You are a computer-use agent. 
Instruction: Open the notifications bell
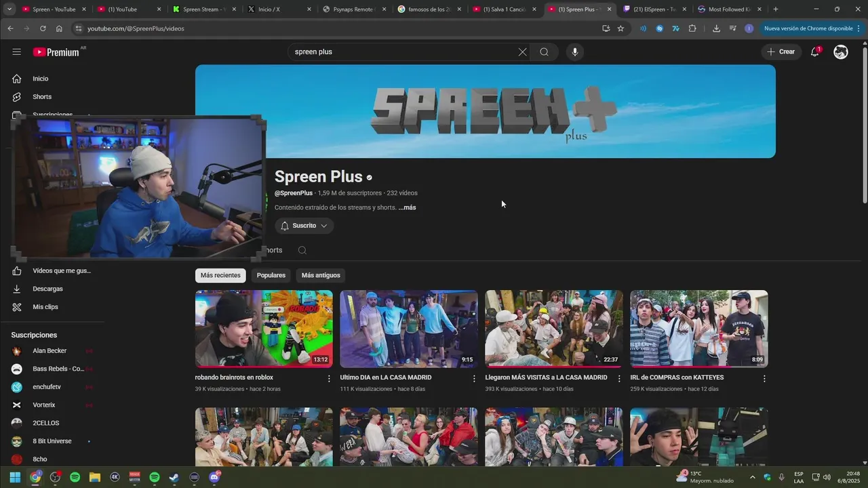click(815, 52)
